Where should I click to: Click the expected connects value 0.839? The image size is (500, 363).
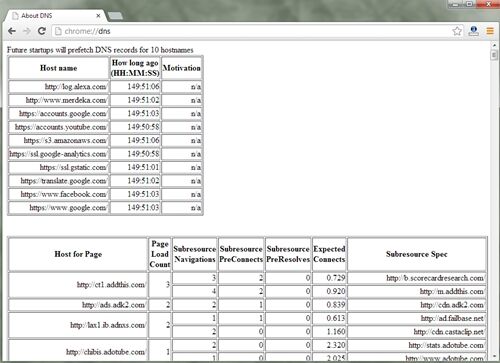tap(329, 305)
